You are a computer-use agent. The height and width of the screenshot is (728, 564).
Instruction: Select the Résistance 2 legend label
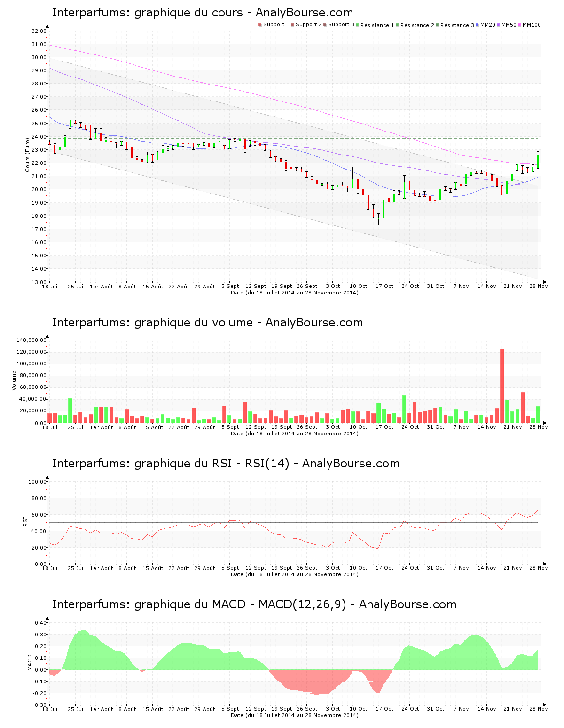click(417, 25)
